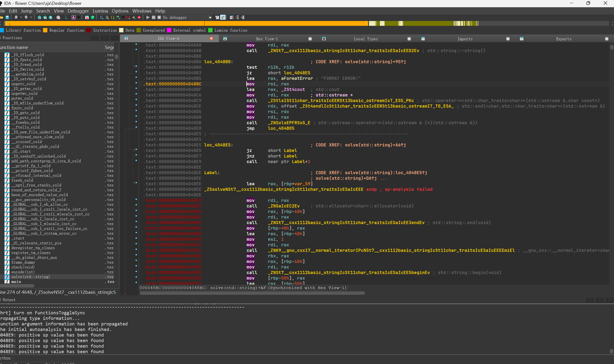Open the Lumina menu
This screenshot has width=614, height=364.
click(x=100, y=11)
